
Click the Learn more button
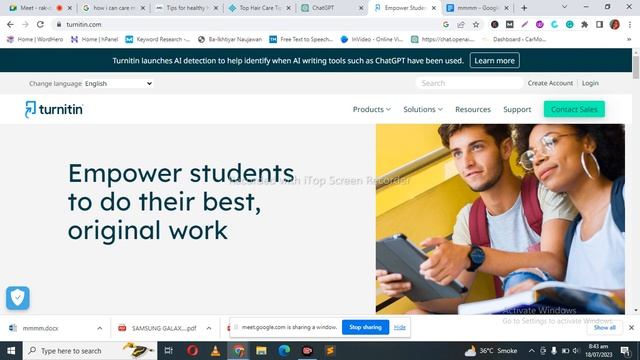494,60
